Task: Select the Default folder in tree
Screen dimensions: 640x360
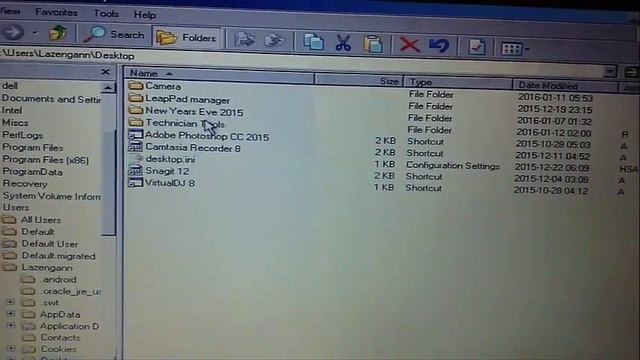Action: (x=38, y=231)
